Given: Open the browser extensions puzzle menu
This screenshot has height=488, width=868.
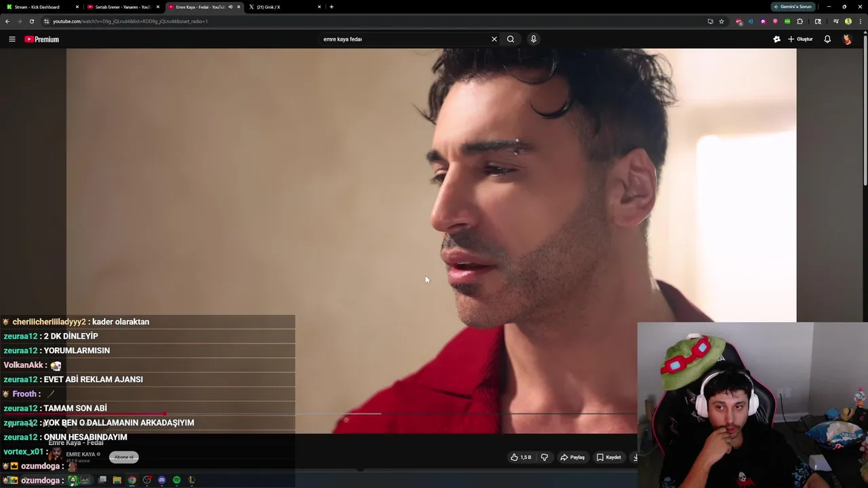Looking at the screenshot, I should click(x=800, y=21).
